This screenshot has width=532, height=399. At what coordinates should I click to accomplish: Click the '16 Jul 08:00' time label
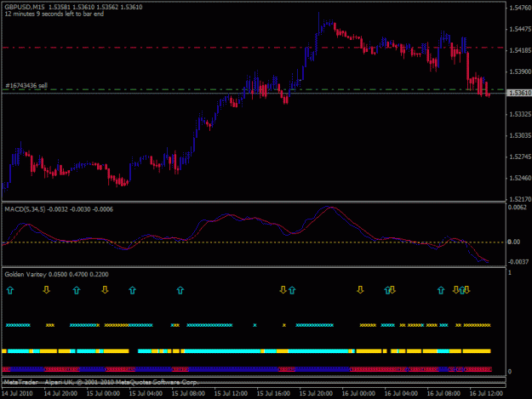pos(443,393)
